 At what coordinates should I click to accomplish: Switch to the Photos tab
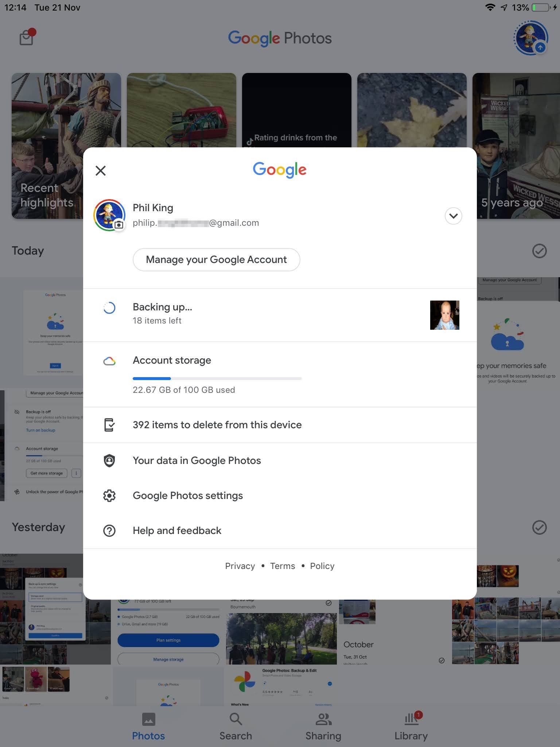pos(148,727)
